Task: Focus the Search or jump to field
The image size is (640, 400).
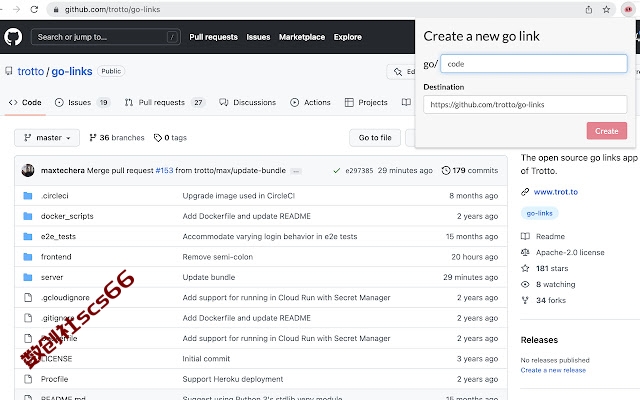Action: coord(106,37)
